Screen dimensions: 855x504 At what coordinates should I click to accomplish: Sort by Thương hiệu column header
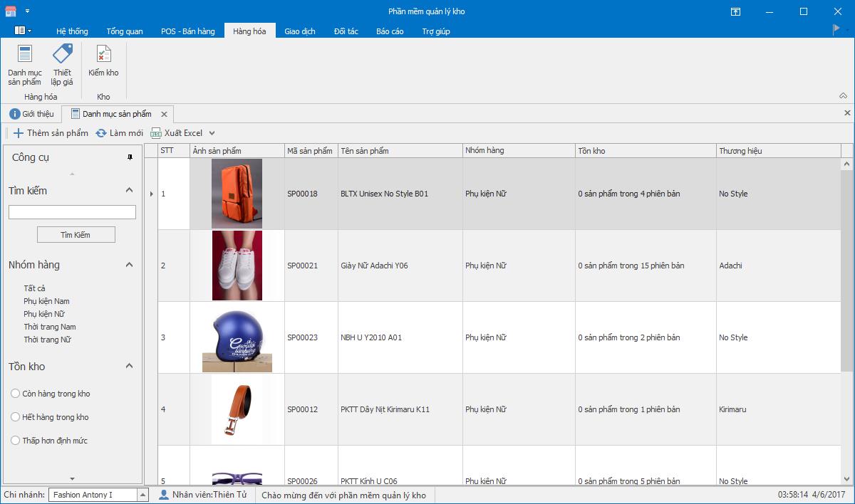pos(779,151)
